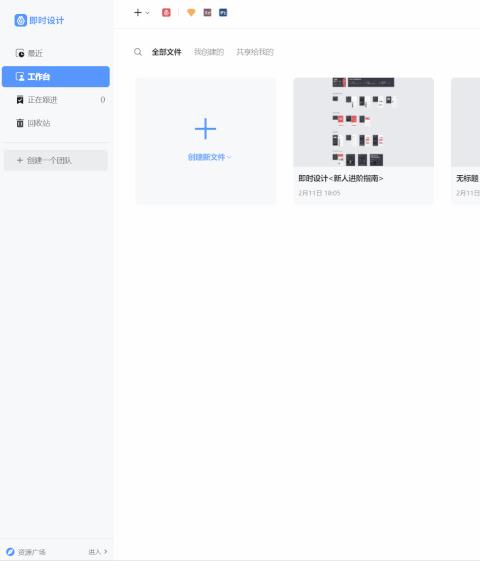
Task: Expand the plus new-file dropdown in toolbar
Action: (142, 13)
